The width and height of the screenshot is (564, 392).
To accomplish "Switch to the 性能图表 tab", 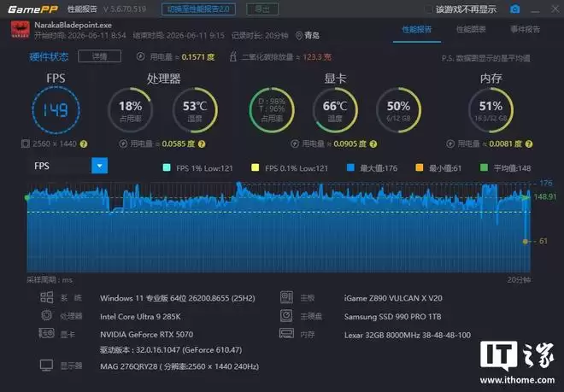I will tap(471, 30).
